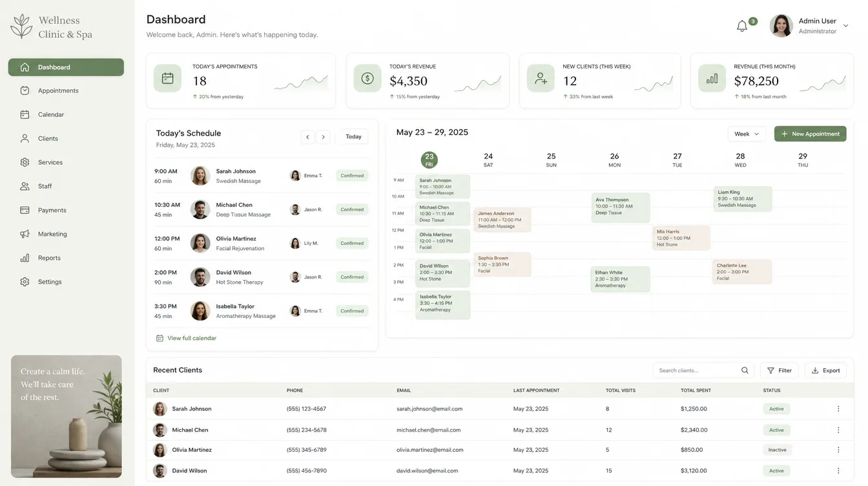Open Isabella Taylor Aromatherapy calendar event
Image resolution: width=868 pixels, height=486 pixels.
(x=442, y=305)
